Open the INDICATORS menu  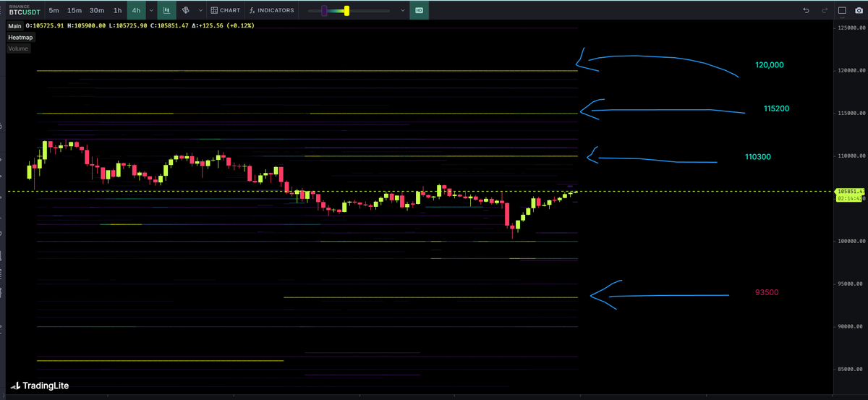pyautogui.click(x=271, y=10)
